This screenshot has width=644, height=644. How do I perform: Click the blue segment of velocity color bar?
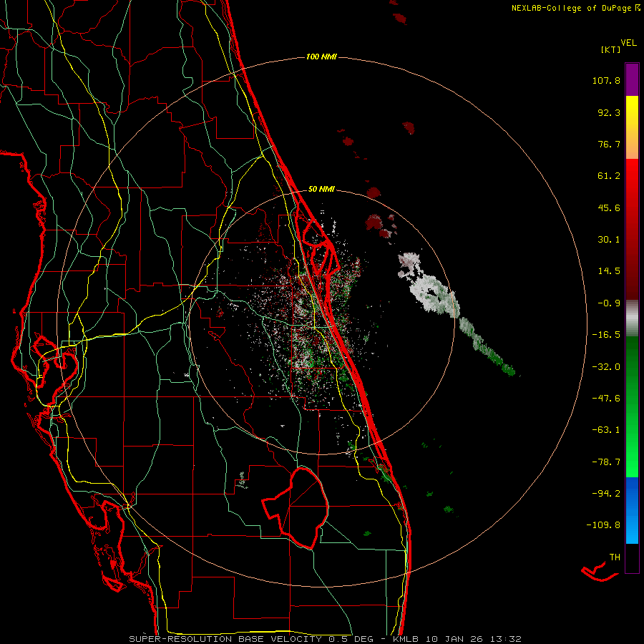[x=632, y=510]
